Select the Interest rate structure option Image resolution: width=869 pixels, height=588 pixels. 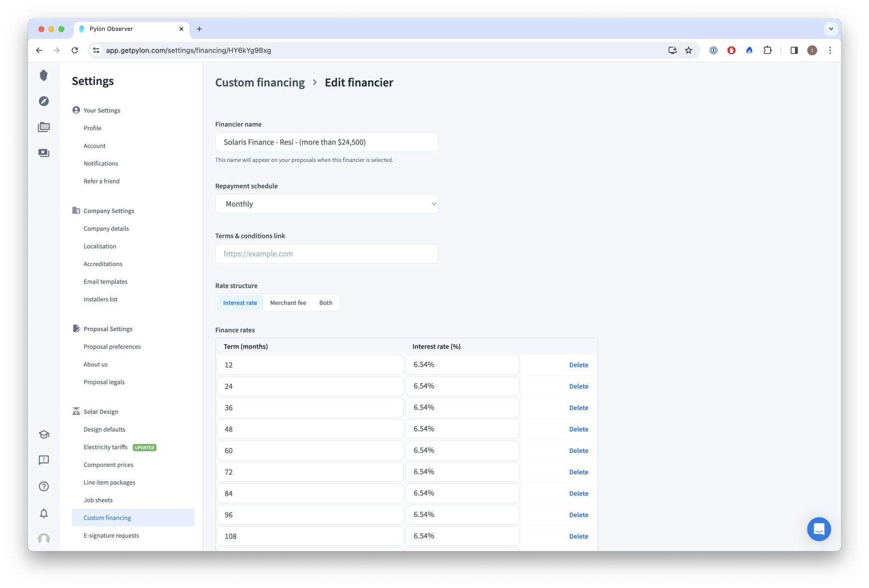[x=240, y=303]
